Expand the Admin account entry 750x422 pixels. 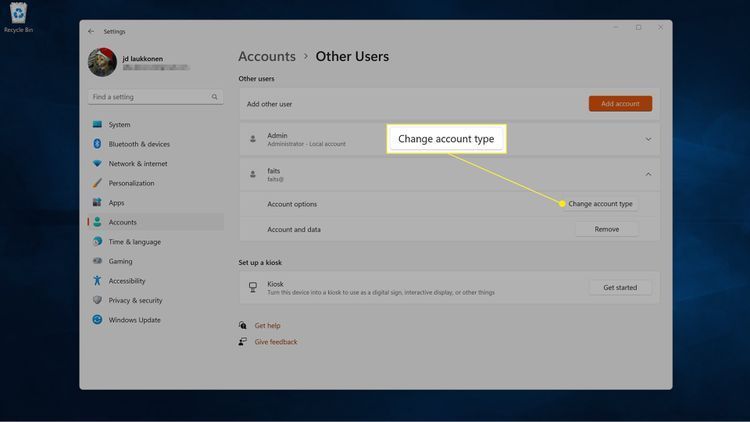point(648,139)
